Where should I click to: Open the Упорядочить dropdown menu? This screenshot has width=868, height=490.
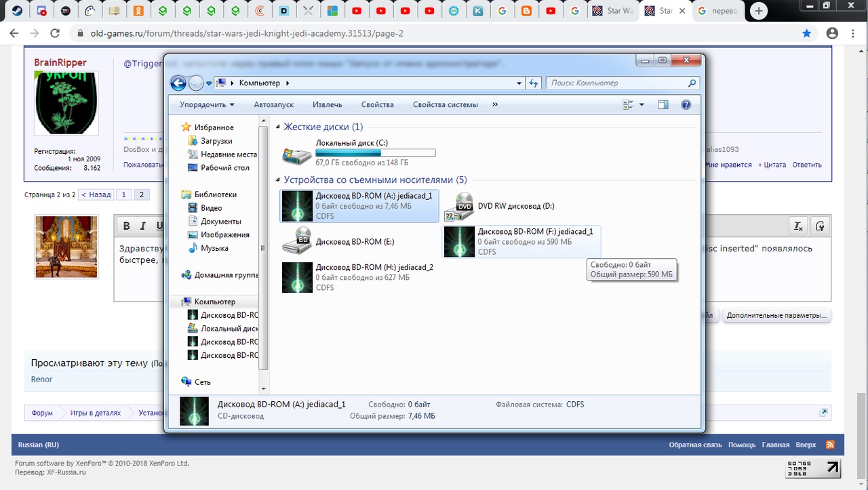click(x=207, y=105)
